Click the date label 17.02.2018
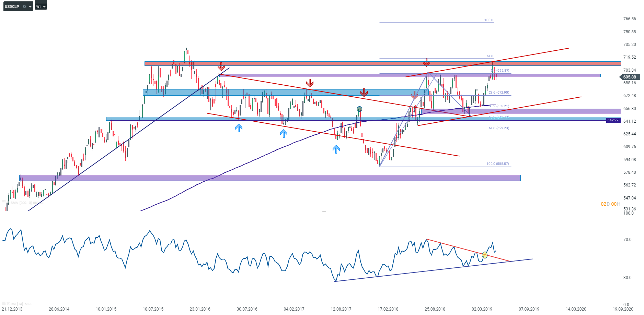644x315 pixels. [388, 309]
